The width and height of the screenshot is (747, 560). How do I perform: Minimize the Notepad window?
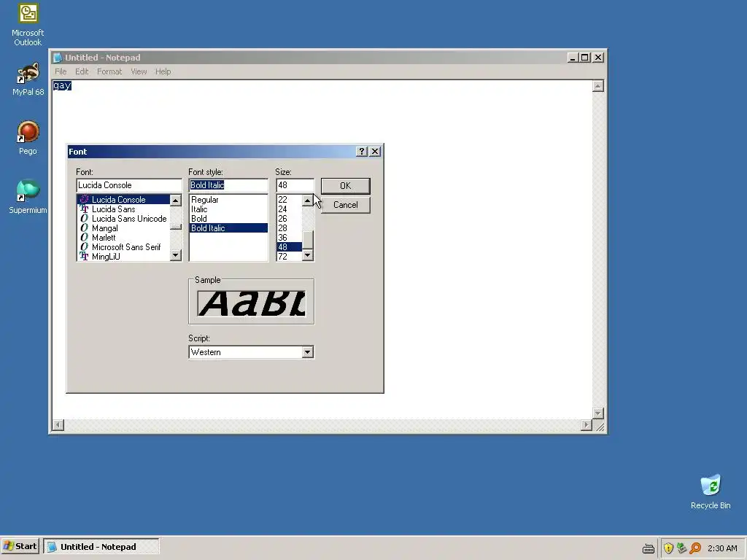[573, 58]
